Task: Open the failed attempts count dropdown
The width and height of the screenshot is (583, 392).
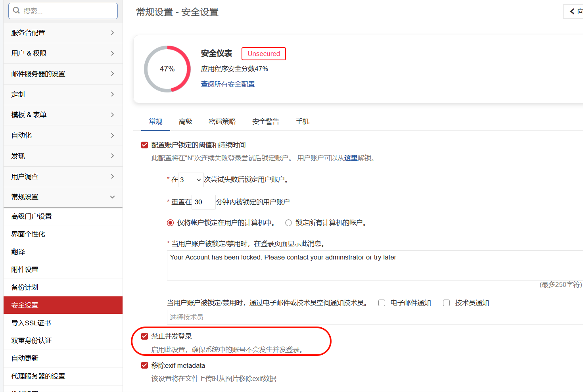Action: pos(191,180)
